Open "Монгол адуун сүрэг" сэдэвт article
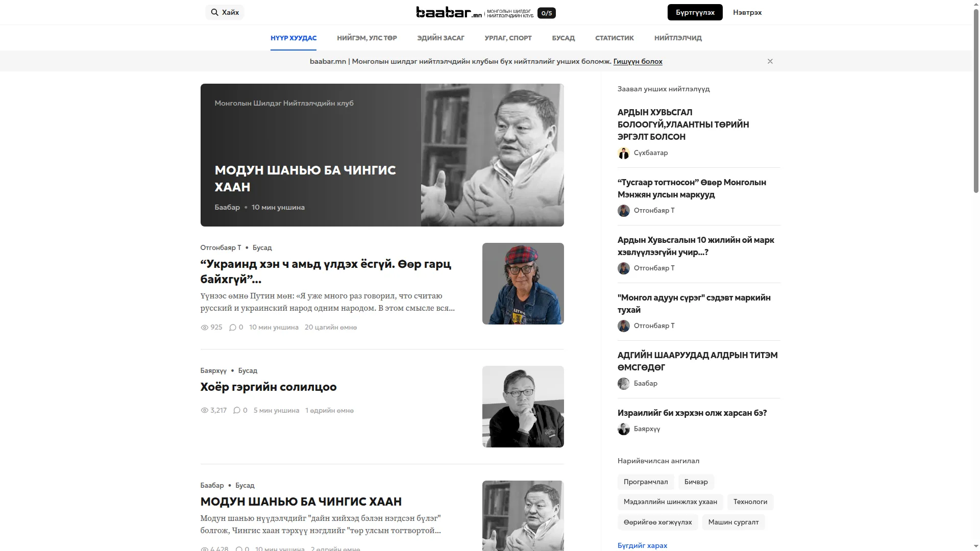 (x=694, y=304)
